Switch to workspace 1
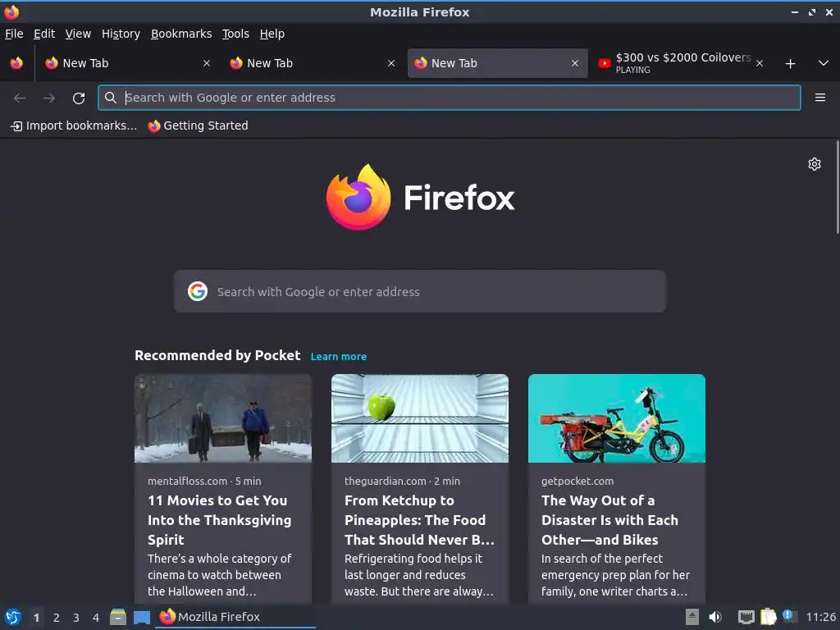Viewport: 840px width, 630px height. 36,618
